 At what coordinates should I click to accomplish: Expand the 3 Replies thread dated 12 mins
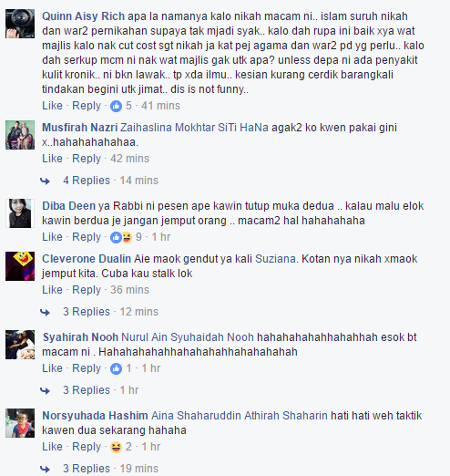(87, 312)
